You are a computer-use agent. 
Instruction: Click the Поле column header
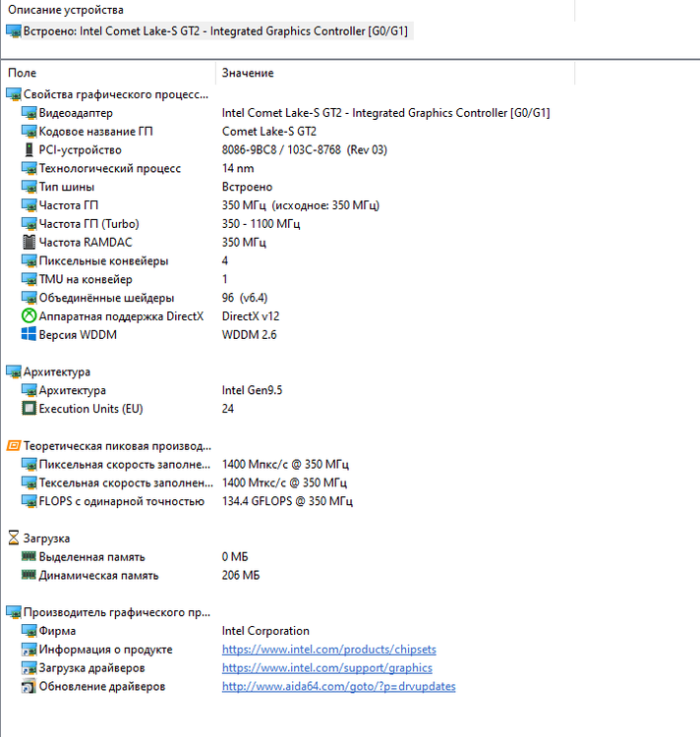pos(108,73)
